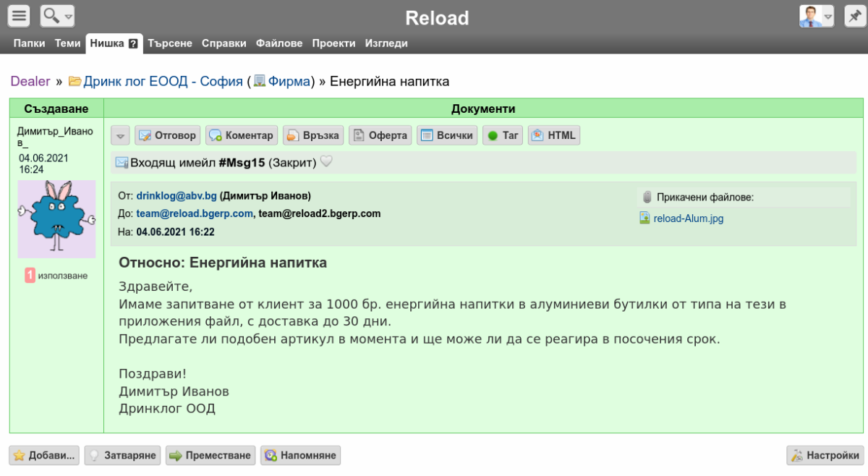This screenshot has height=476, width=868.
Task: Open the Справки tab
Action: point(224,43)
